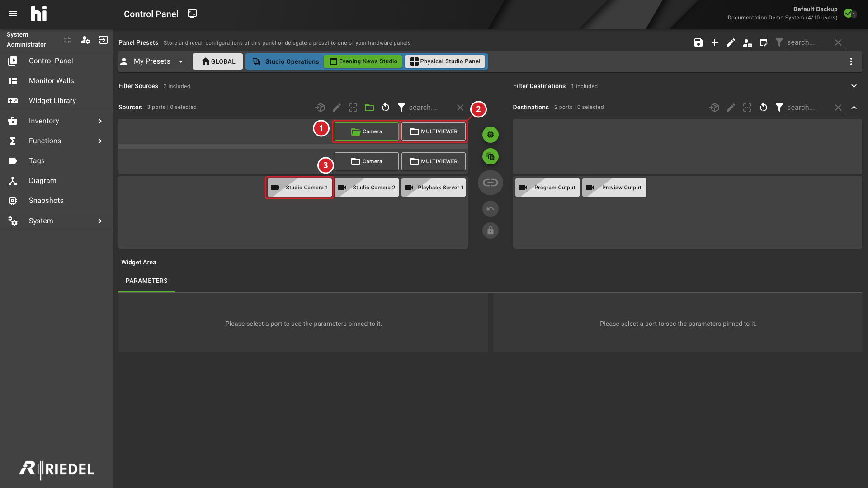
Task: Click the display icon beside Control Panel title
Action: click(x=192, y=14)
